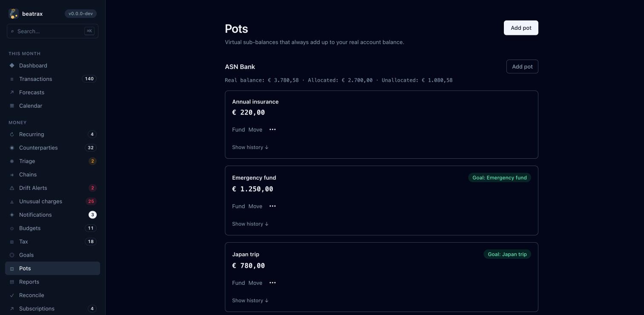This screenshot has height=315, width=644.
Task: Click the Triage 2 count badge
Action: coord(92,161)
